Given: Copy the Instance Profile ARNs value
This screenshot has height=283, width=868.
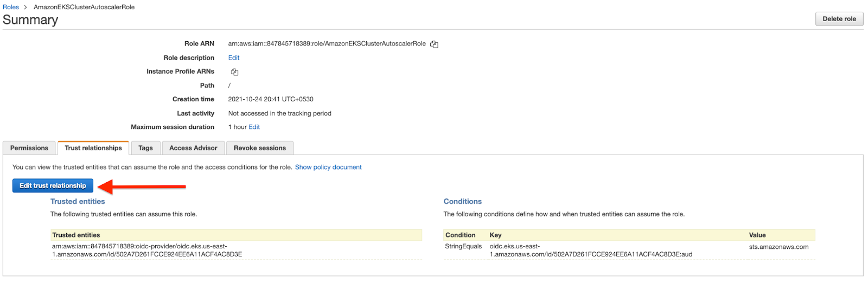Looking at the screenshot, I should (234, 72).
